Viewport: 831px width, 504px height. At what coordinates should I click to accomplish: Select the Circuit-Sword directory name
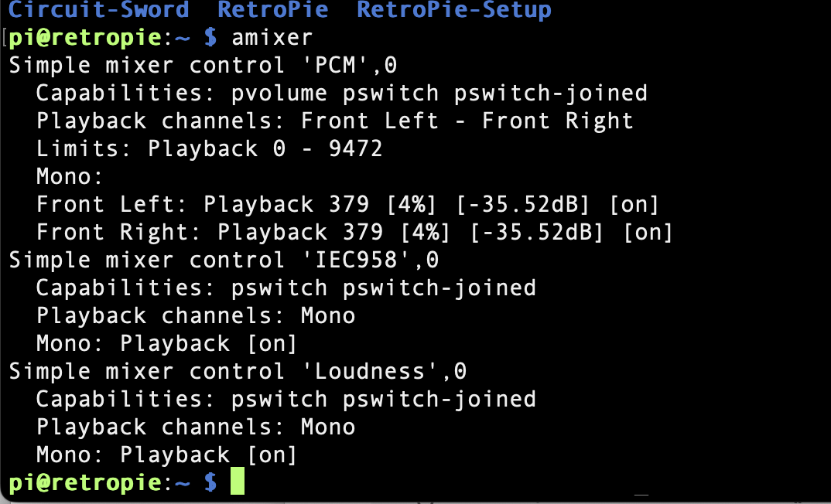[99, 9]
